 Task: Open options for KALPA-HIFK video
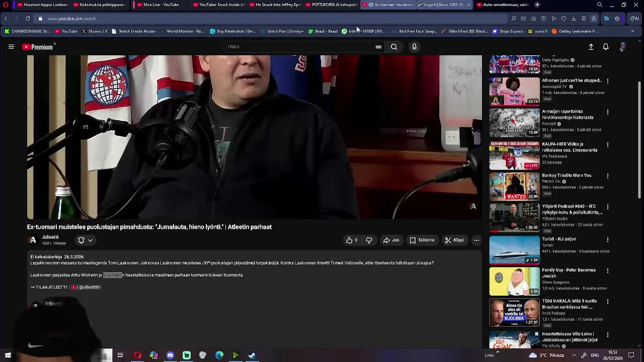point(608,145)
